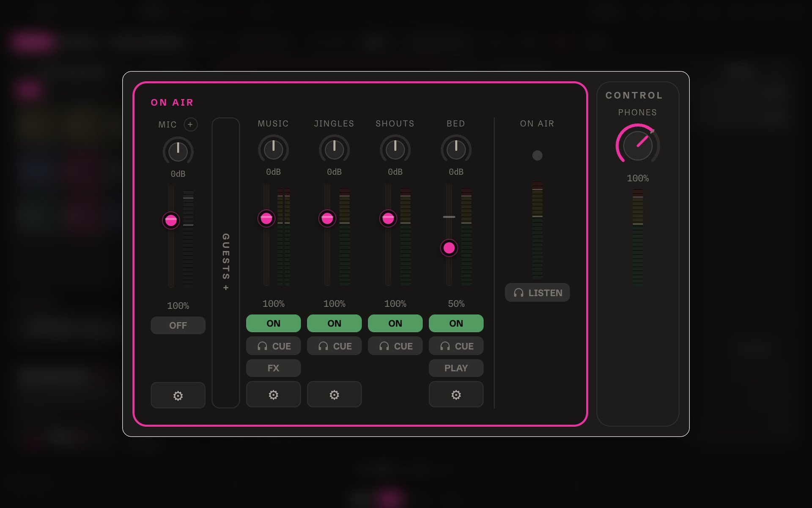Toggle the SHOUTS channel ON button
Viewport: 812px width, 508px height.
395,323
